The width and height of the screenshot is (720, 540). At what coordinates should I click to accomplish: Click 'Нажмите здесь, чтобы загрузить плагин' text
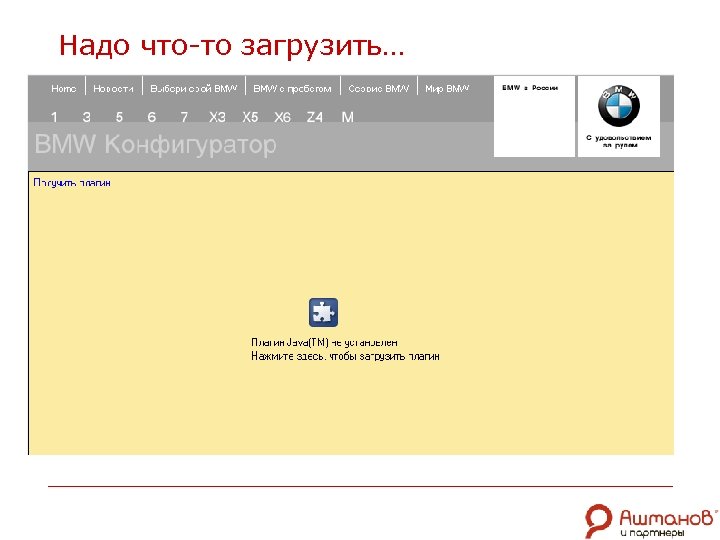(345, 356)
